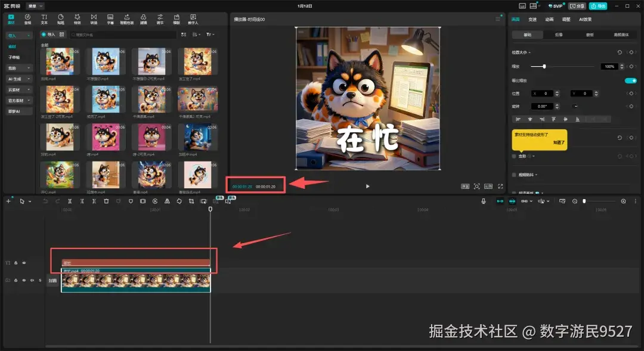Image resolution: width=644 pixels, height=351 pixels.
Task: Switch to the 动画 (Animation) tab
Action: [x=549, y=19]
